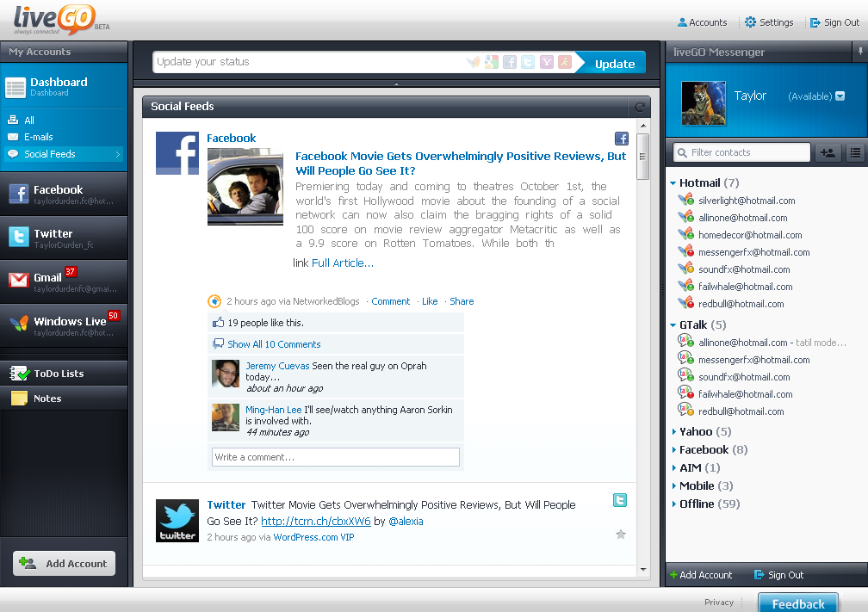Screen dimensions: 868x612
Task: Click the comment bubble icon beside Show All
Action: (218, 344)
